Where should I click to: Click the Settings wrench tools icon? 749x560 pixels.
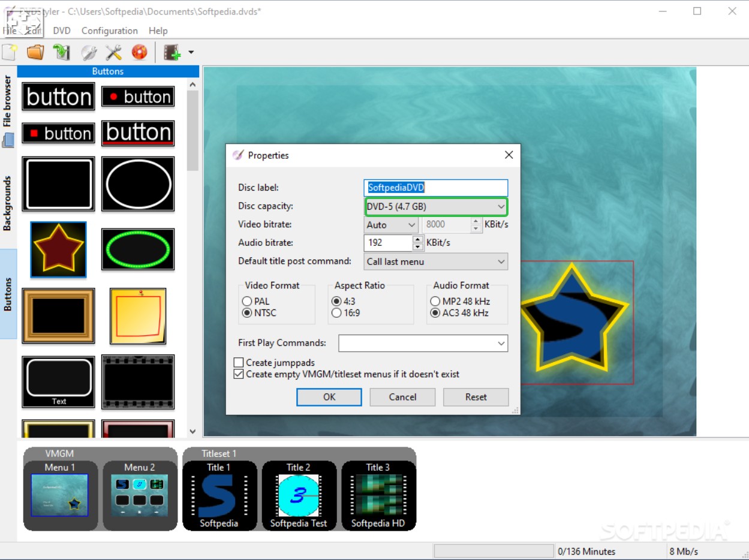click(114, 53)
